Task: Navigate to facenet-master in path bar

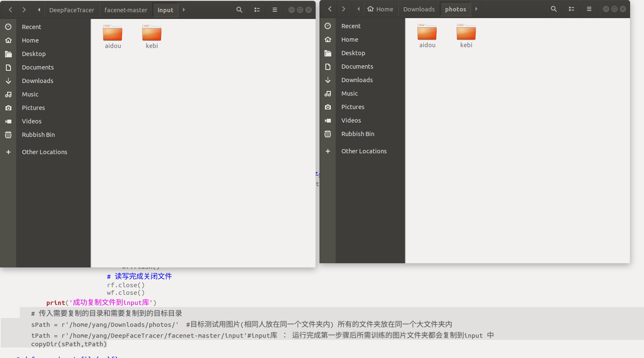Action: (x=126, y=10)
